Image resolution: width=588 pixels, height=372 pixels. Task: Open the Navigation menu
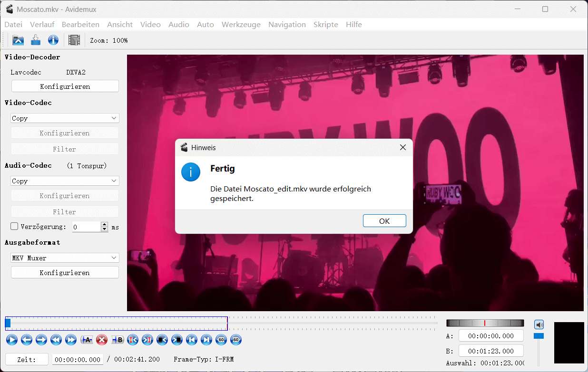[x=287, y=25]
